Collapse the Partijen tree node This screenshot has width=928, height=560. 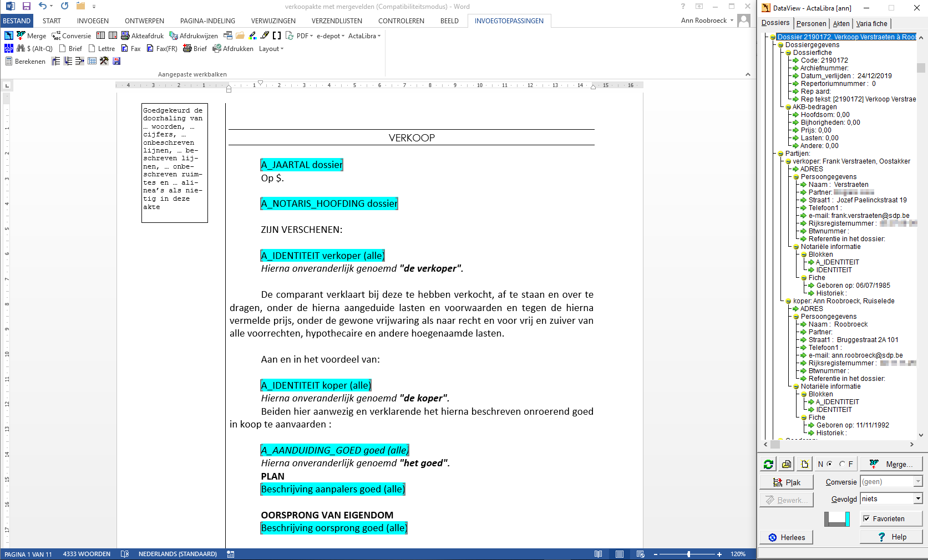click(780, 154)
